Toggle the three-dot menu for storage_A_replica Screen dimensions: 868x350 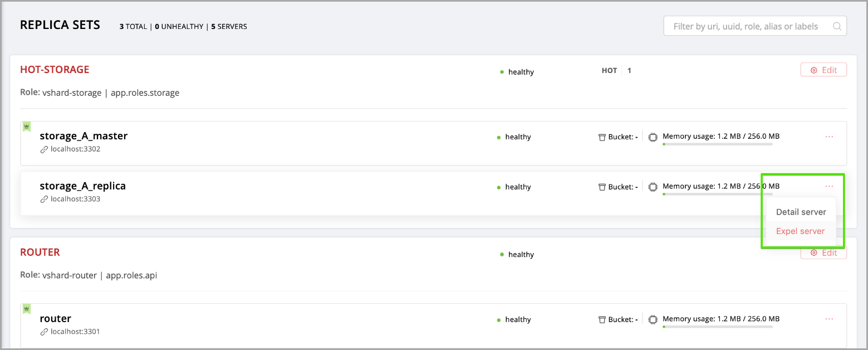(x=829, y=186)
